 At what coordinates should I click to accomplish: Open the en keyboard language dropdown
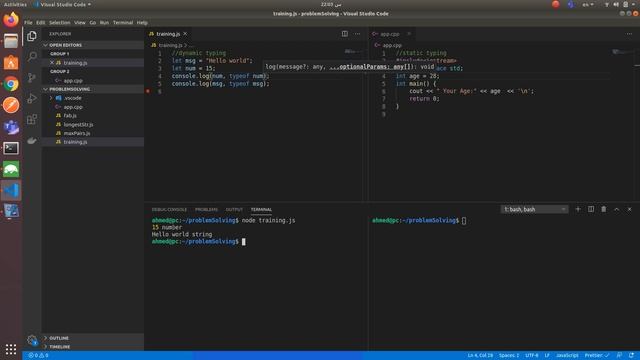pos(588,4)
